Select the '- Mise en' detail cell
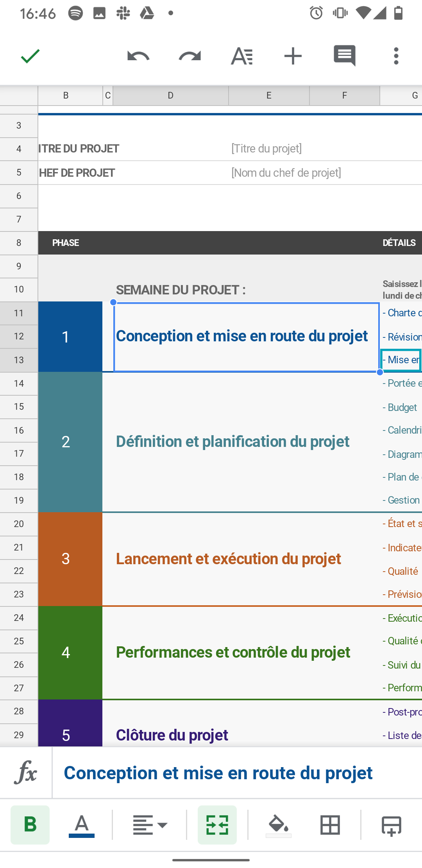The width and height of the screenshot is (422, 868). pyautogui.click(x=401, y=360)
